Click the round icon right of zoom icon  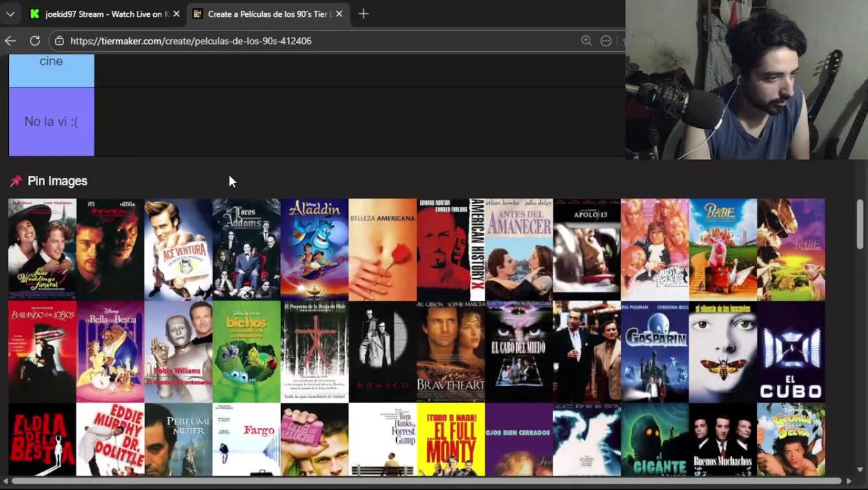click(x=606, y=41)
